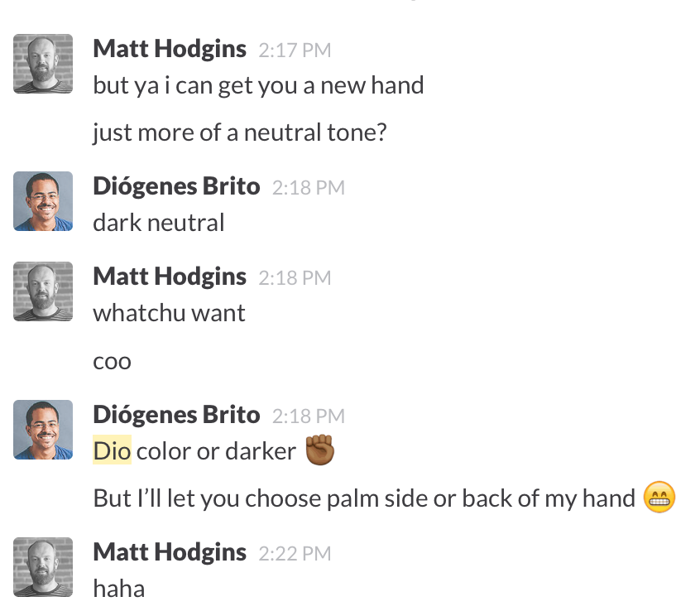Click the 2:18 PM timestamp on Matt's message

point(295,278)
